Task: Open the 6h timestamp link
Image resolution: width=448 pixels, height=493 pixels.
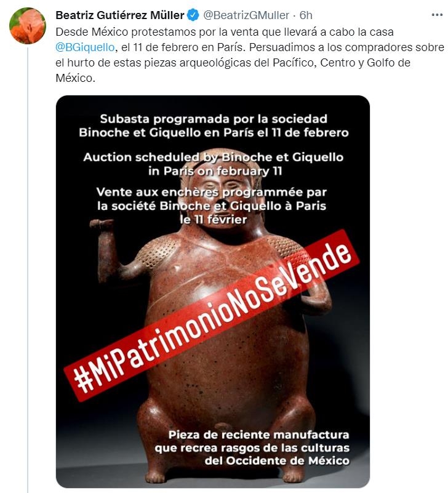Action: pyautogui.click(x=306, y=15)
